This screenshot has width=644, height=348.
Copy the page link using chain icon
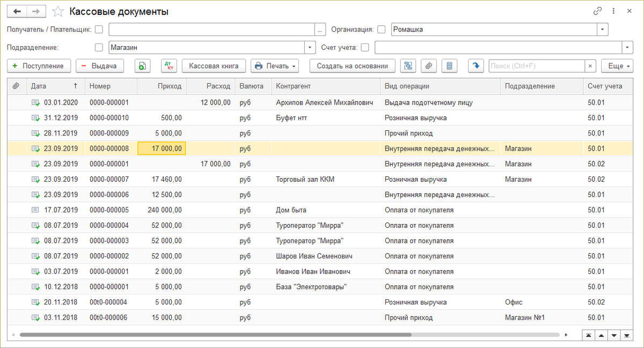pyautogui.click(x=597, y=11)
